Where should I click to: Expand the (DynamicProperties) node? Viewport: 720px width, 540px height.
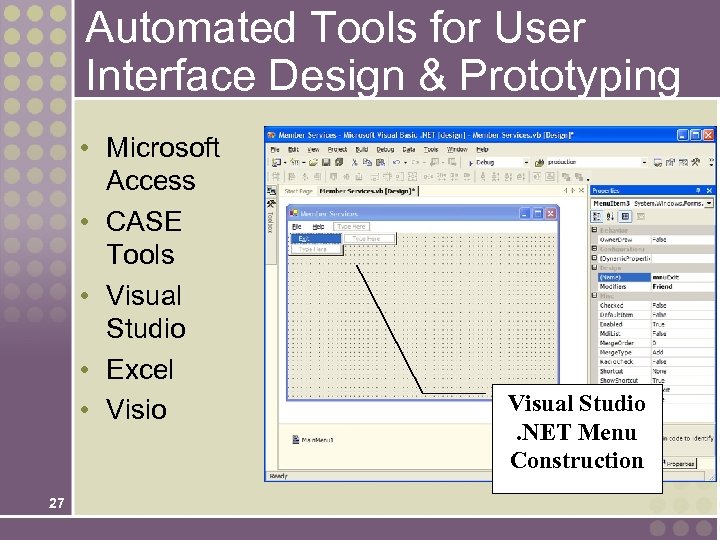click(594, 258)
